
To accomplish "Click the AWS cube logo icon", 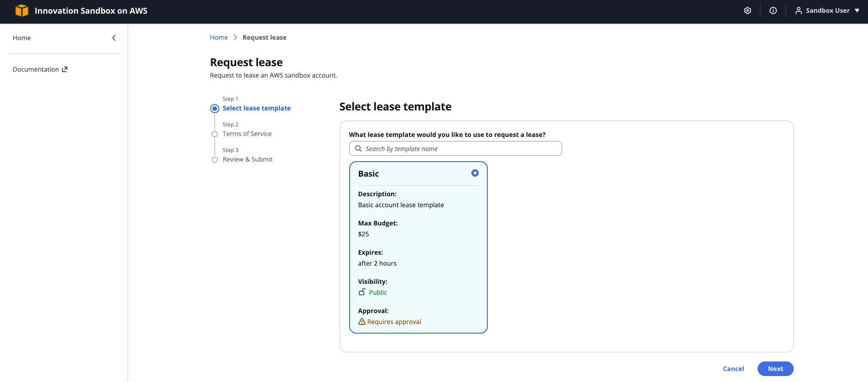I will pos(21,10).
